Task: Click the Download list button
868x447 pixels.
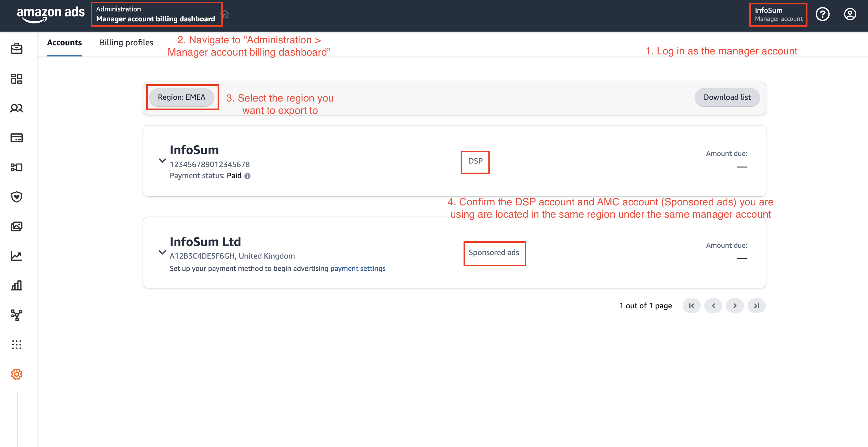Action: tap(727, 97)
